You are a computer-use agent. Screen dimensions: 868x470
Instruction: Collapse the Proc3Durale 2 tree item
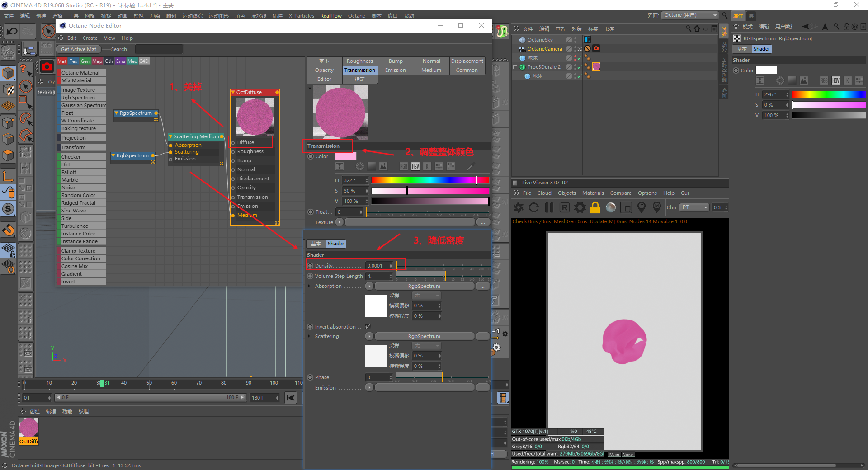tap(515, 67)
